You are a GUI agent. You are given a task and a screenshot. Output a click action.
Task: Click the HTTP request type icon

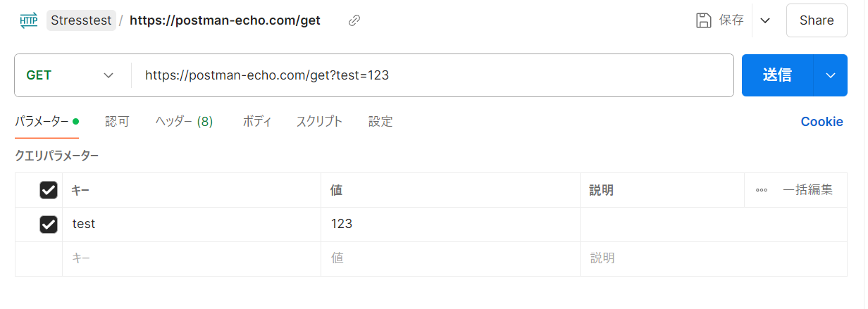coord(29,20)
